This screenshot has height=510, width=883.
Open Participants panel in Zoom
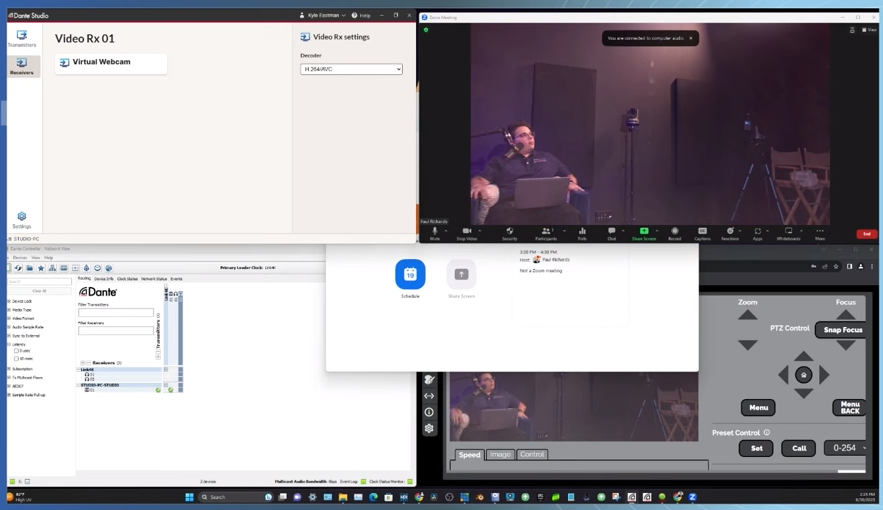pos(546,234)
